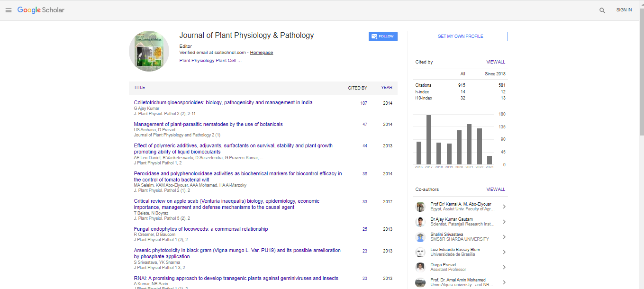Expand chevron next to Durga Prasad
Viewport: 644px width, 289px height.
click(x=504, y=267)
